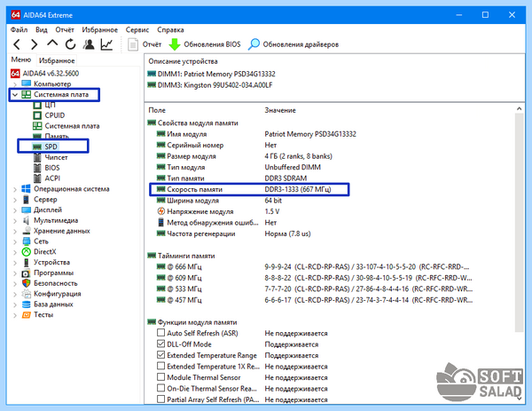The width and height of the screenshot is (532, 411).
Task: Select the SPD tree item
Action: pos(51,146)
